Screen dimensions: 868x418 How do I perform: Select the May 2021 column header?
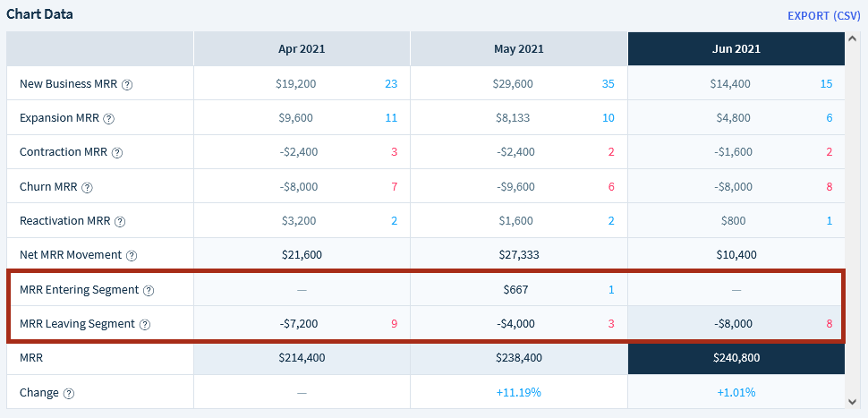[x=519, y=48]
